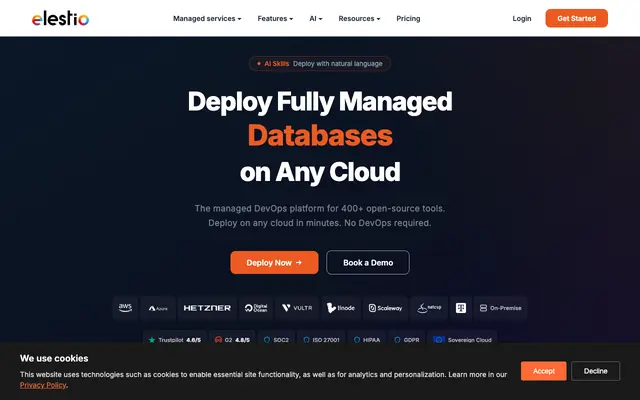Image resolution: width=640 pixels, height=400 pixels.
Task: Expand the Resources dropdown menu
Action: pyautogui.click(x=359, y=18)
